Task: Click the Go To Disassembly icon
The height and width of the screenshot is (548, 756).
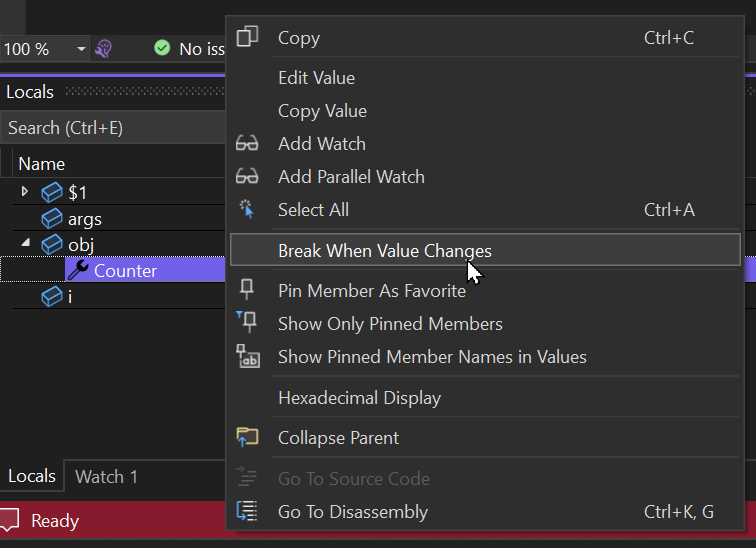Action: [x=247, y=511]
